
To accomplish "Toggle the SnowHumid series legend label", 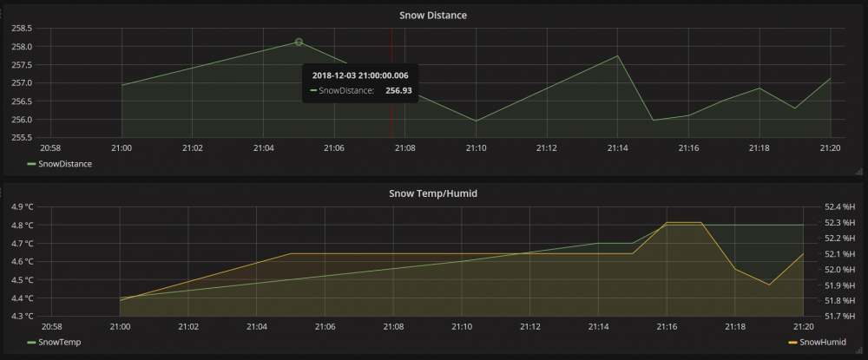I will [820, 343].
